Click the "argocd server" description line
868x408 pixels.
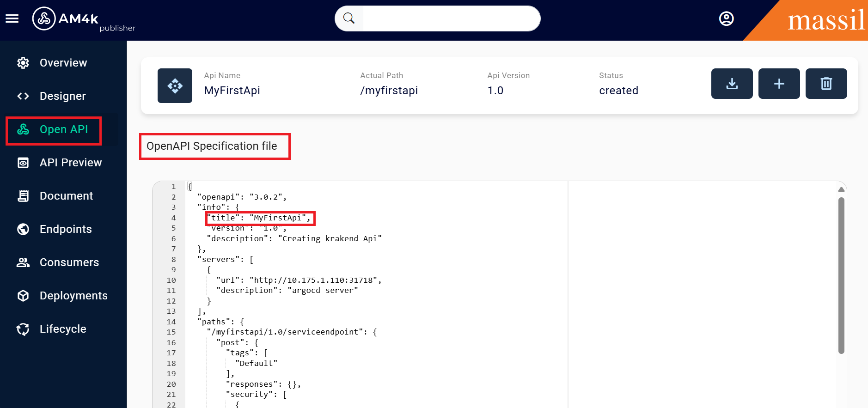pyautogui.click(x=287, y=290)
